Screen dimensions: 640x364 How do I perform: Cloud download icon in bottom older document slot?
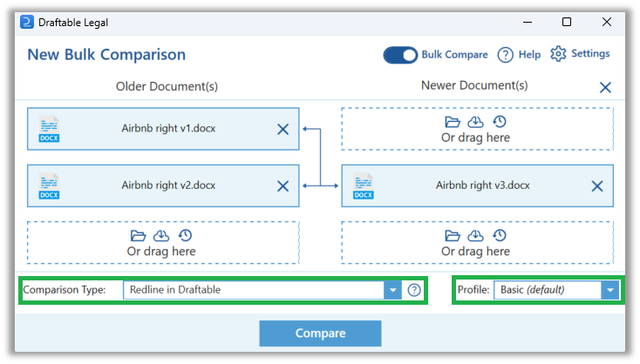[161, 235]
